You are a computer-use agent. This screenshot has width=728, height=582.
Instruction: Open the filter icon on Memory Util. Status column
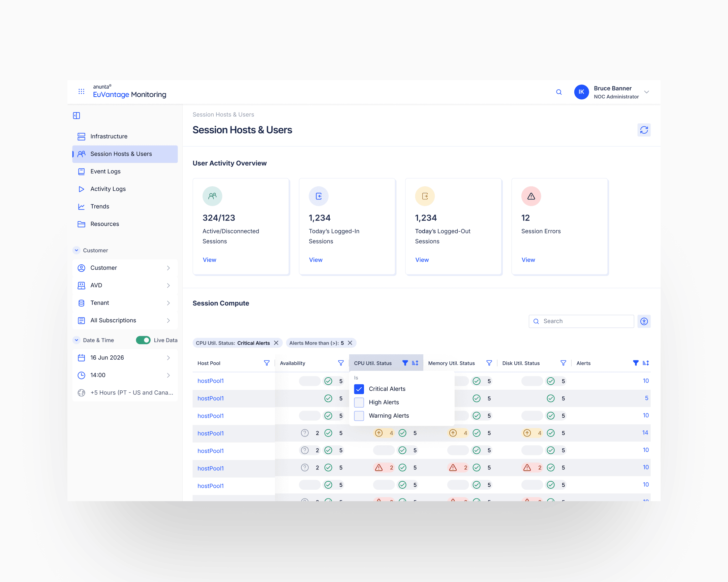click(489, 363)
